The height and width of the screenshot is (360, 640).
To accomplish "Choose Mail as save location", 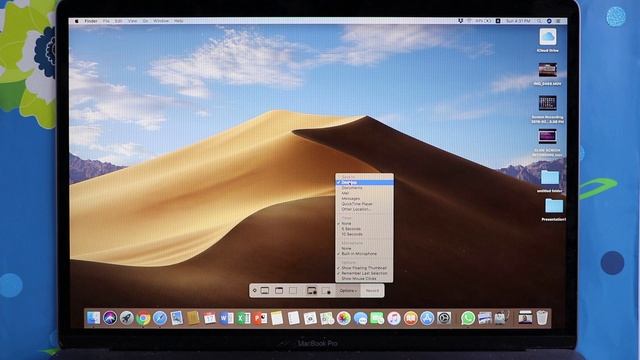I will [x=364, y=193].
